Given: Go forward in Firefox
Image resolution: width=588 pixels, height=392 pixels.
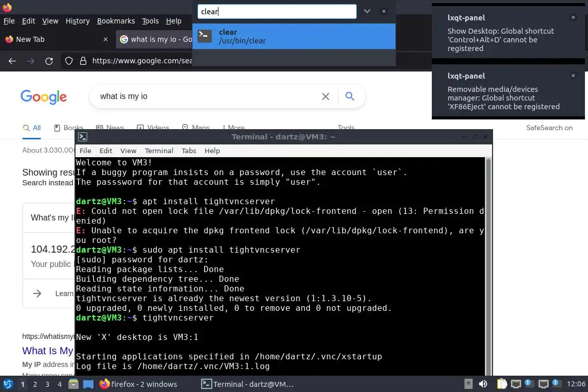Looking at the screenshot, I should pyautogui.click(x=31, y=61).
